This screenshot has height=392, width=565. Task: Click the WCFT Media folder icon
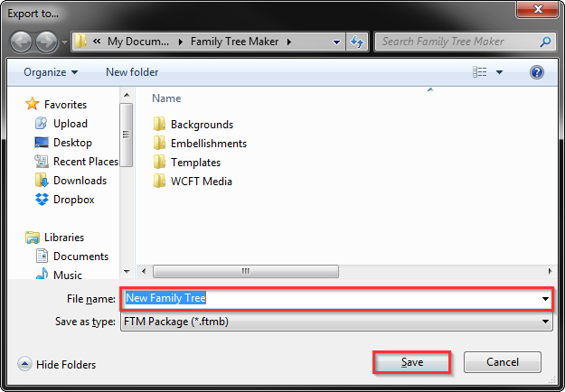pyautogui.click(x=159, y=181)
